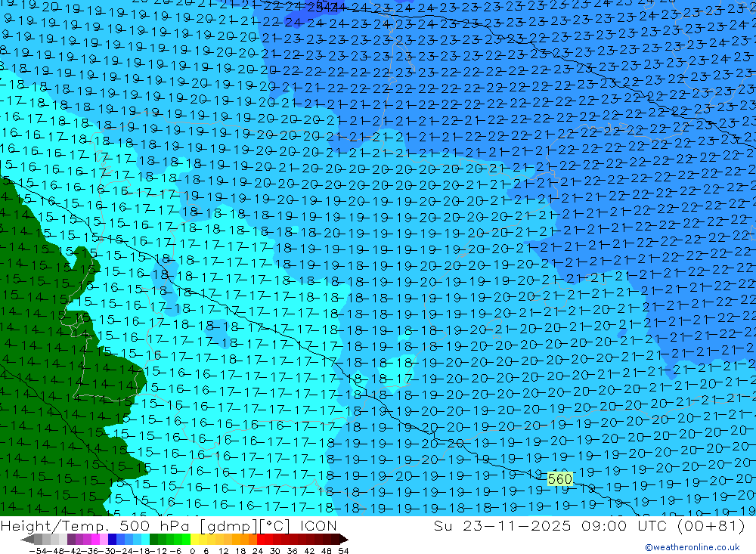756x554 pixels.
Task: Click the '48' legend scale label
Action: [327, 551]
